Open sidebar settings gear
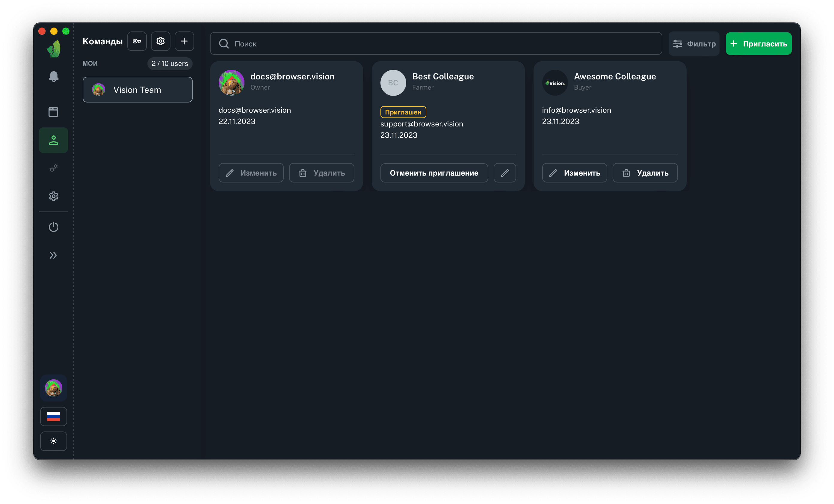 click(54, 196)
